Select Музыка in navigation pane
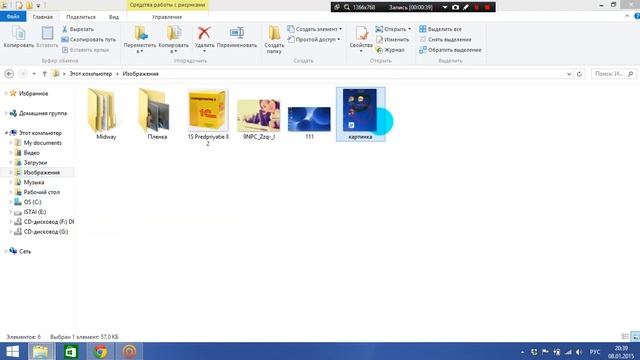The image size is (640, 360). point(34,182)
